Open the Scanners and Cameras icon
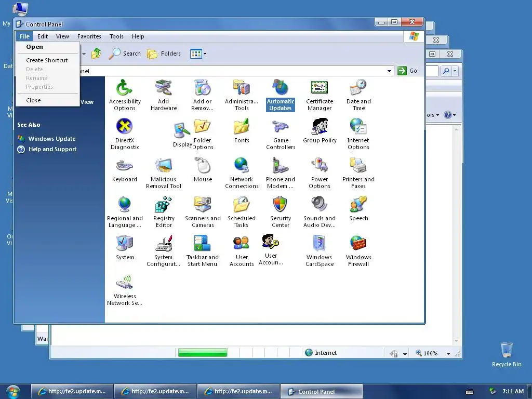532x399 pixels. [203, 212]
